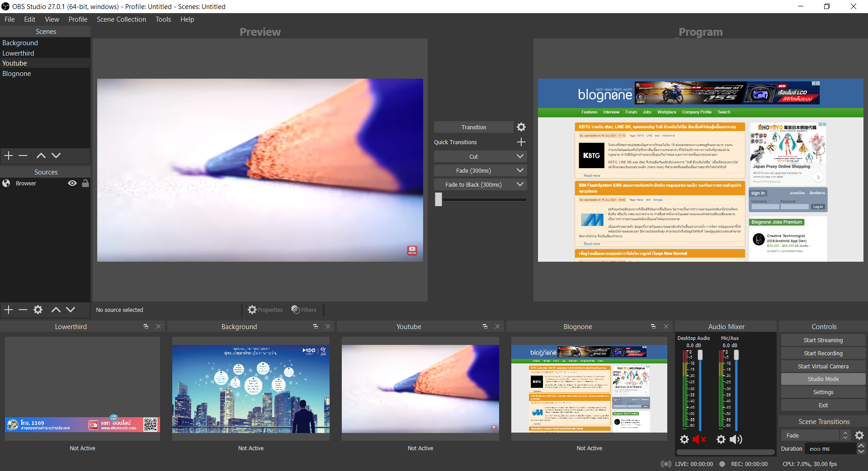Open the Scene Collection menu

click(121, 19)
